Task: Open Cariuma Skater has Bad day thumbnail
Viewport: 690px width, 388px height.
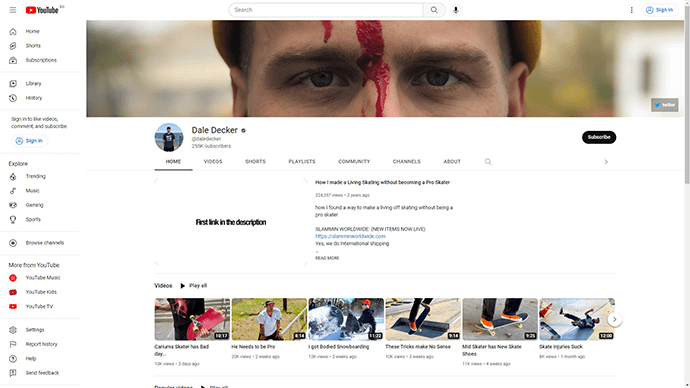Action: [192, 319]
